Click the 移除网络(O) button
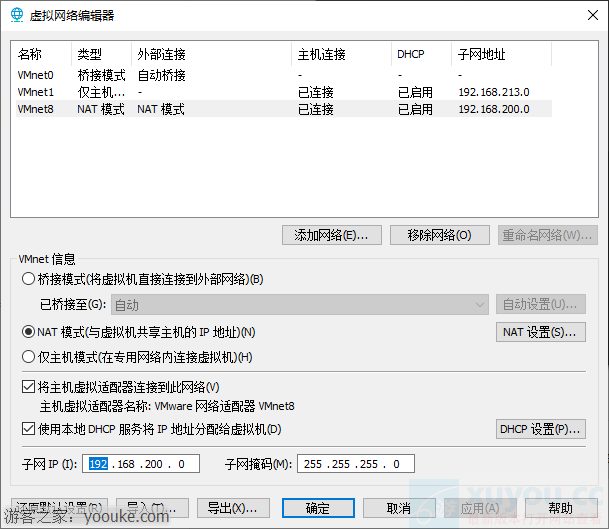609x529 pixels. click(439, 236)
